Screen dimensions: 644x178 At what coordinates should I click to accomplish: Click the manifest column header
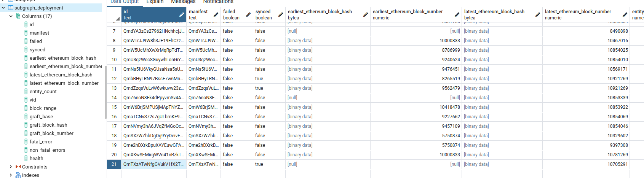(203, 14)
